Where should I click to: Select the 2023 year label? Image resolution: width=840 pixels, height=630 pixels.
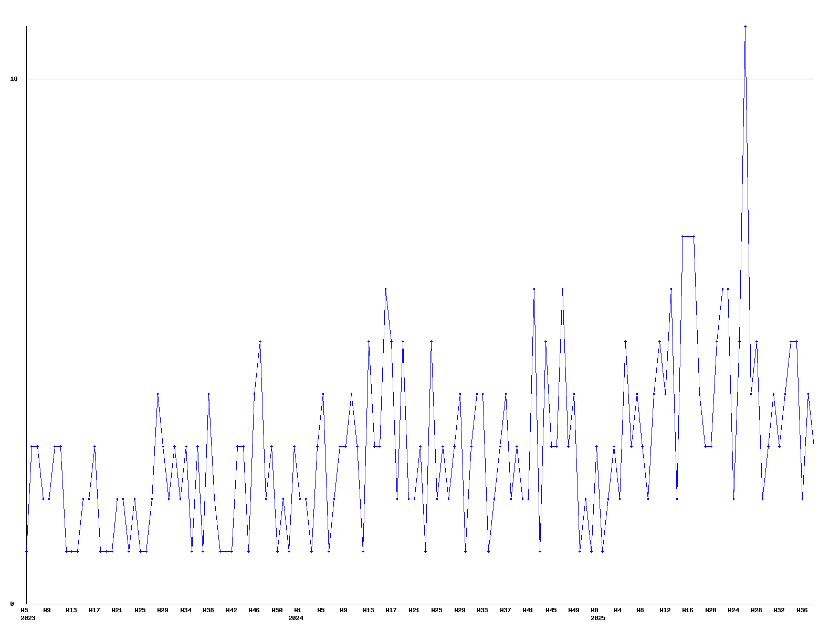(x=28, y=618)
